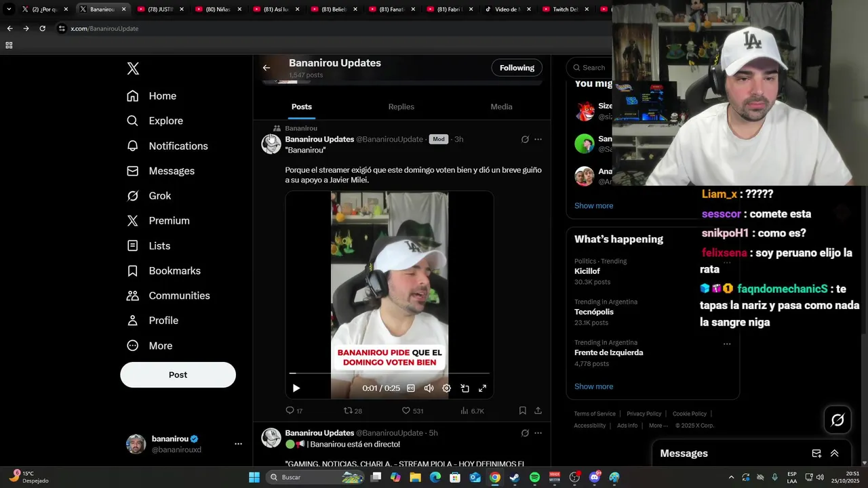The image size is (868, 488).
Task: Switch to the Media tab
Action: [x=501, y=106]
